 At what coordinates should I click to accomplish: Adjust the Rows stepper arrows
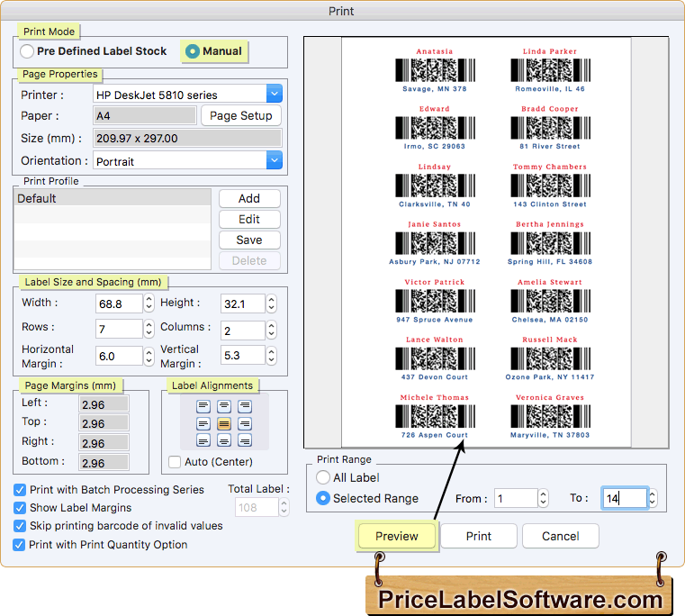point(149,329)
